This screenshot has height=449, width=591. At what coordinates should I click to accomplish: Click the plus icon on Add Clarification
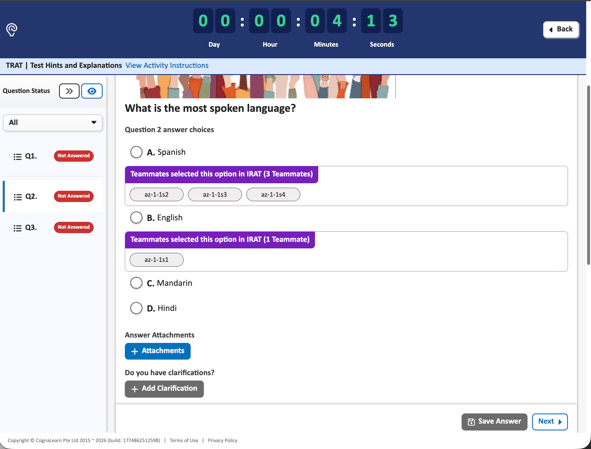135,389
